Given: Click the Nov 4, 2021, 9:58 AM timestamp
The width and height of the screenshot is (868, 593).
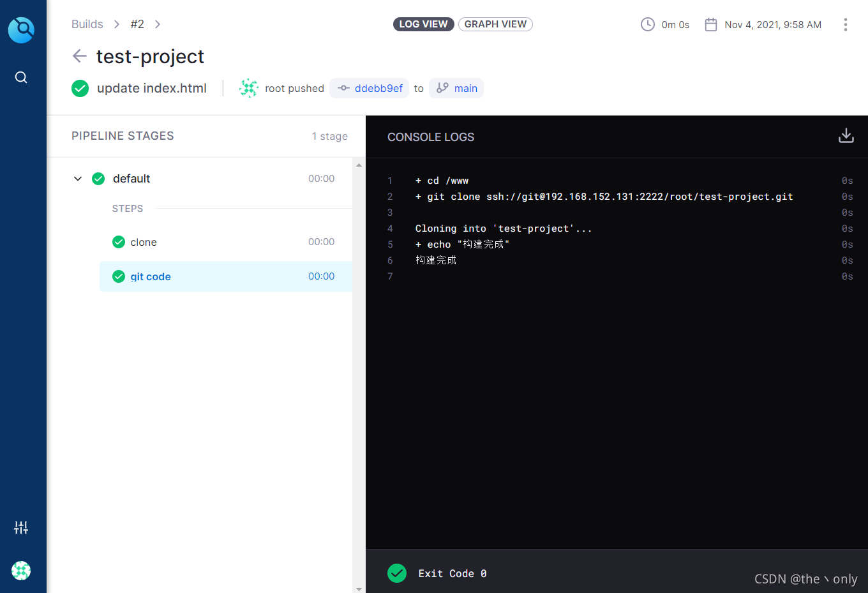Looking at the screenshot, I should pos(773,24).
